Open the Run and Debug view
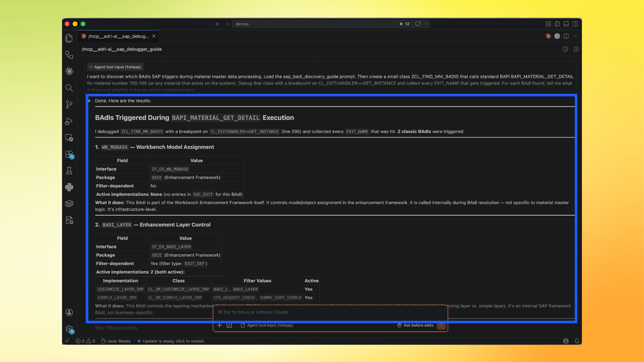Image resolution: width=644 pixels, height=362 pixels. 69,121
